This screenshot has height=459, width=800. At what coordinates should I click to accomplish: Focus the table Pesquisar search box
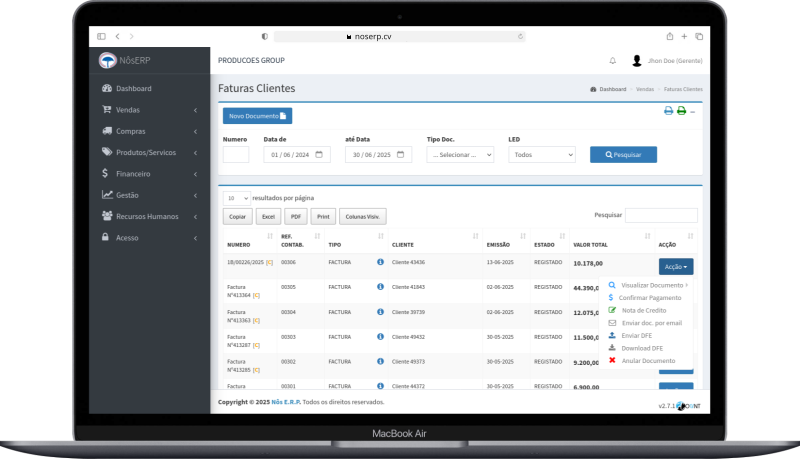[661, 215]
